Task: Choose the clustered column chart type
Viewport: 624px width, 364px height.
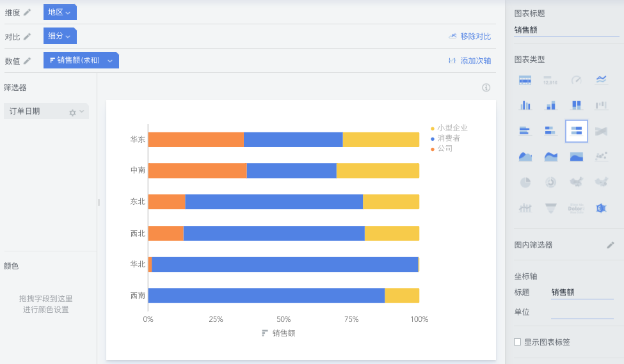Action: pyautogui.click(x=525, y=106)
